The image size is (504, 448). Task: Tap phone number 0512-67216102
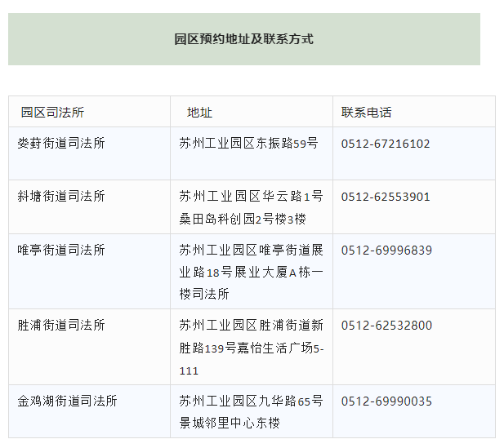[x=386, y=144]
